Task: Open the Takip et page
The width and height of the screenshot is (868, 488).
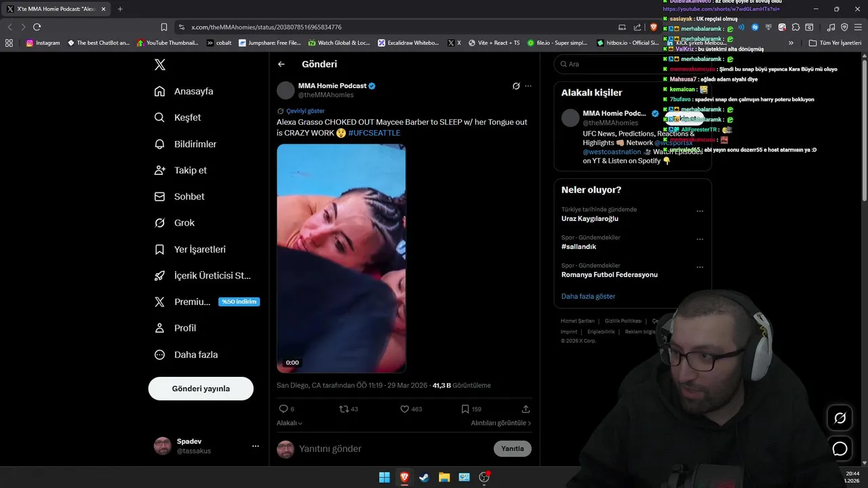Action: coord(180,170)
